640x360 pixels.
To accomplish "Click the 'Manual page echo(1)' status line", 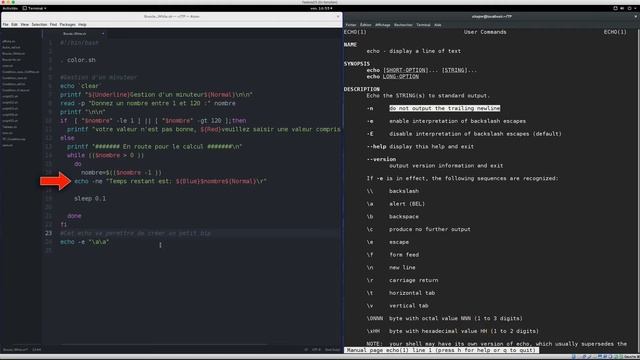I will (x=441, y=350).
